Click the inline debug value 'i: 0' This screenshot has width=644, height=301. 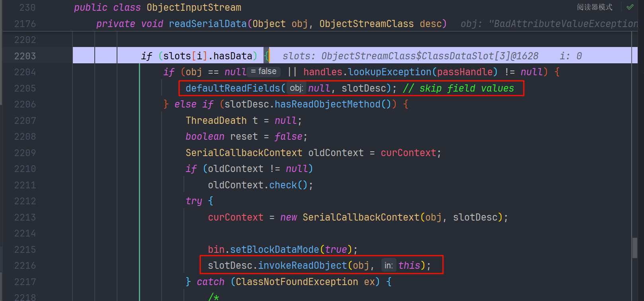coord(571,56)
